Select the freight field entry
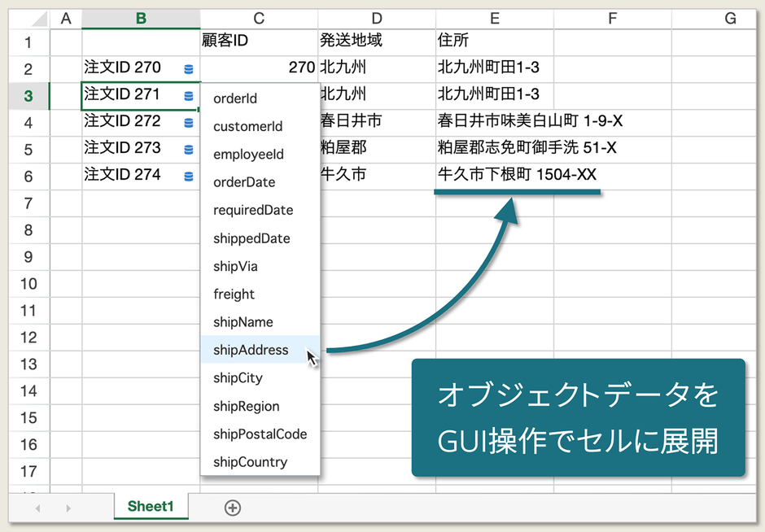The image size is (765, 532). [x=234, y=294]
